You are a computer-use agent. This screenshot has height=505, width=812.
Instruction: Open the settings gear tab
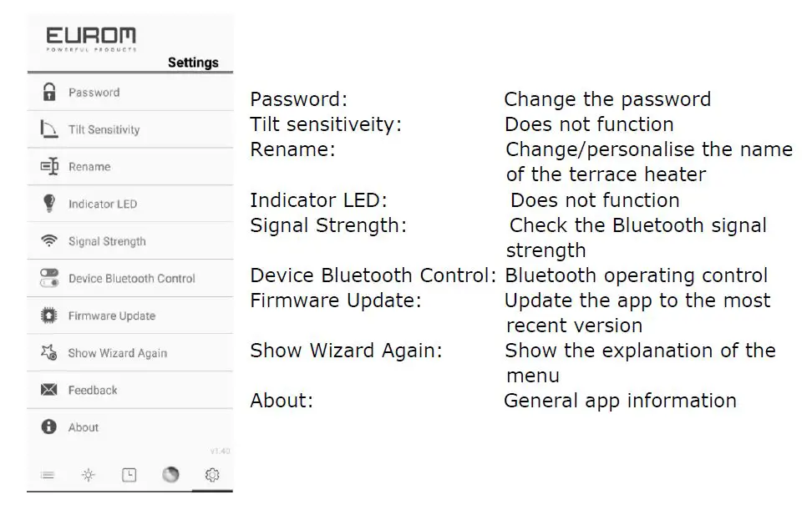pos(212,475)
